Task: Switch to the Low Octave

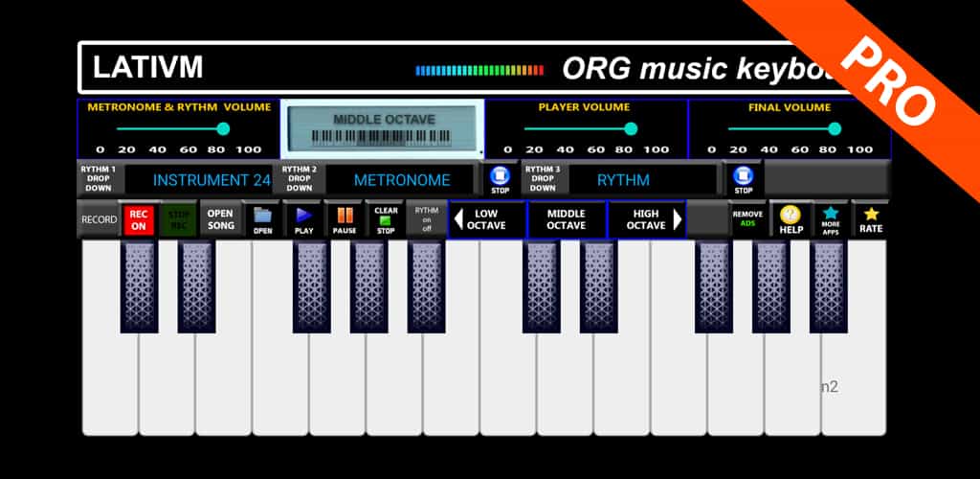Action: pyautogui.click(x=487, y=219)
